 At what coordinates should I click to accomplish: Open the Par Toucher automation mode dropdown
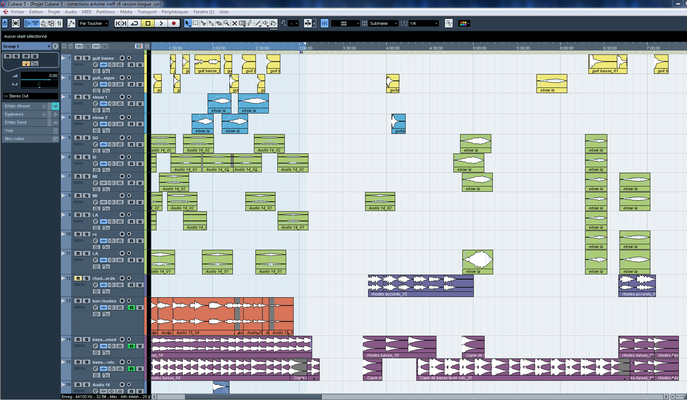click(93, 23)
